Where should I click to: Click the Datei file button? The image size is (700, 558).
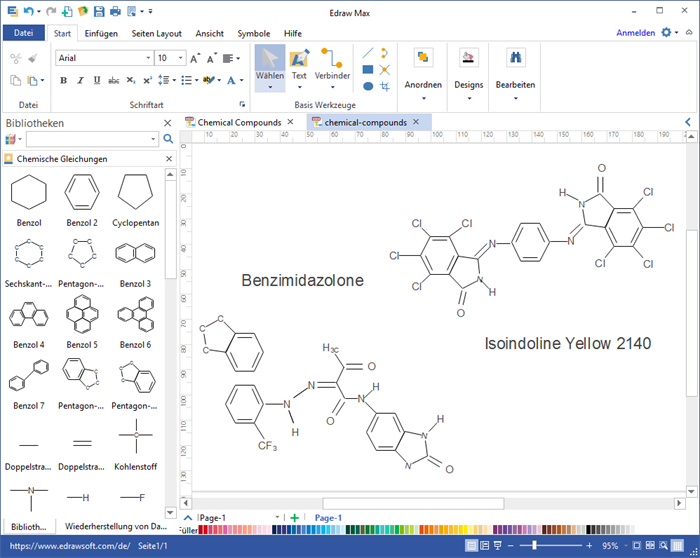click(24, 33)
